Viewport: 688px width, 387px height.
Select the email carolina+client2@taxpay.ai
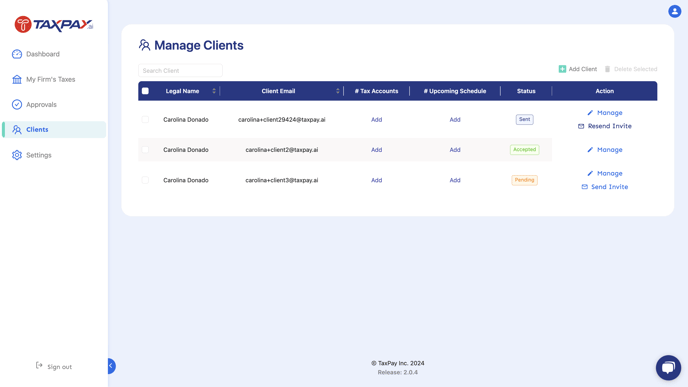tap(282, 150)
